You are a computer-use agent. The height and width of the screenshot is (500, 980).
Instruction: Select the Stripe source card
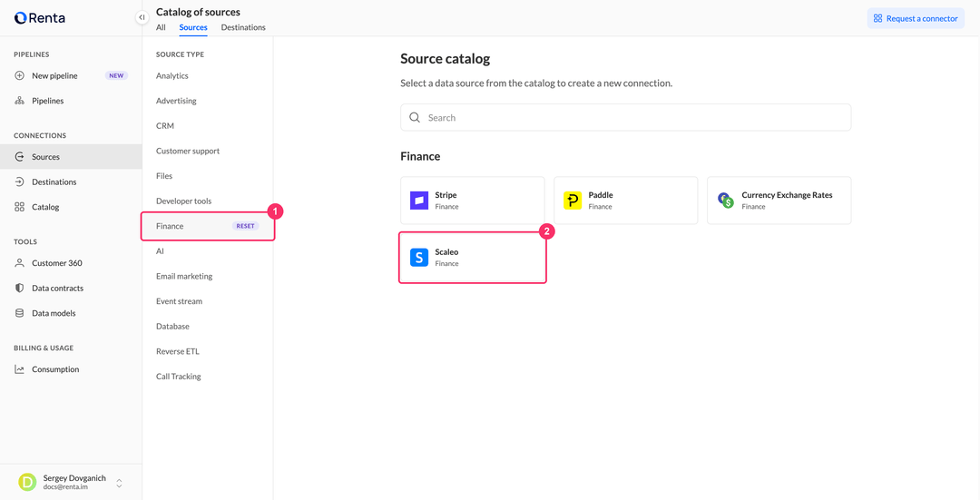pyautogui.click(x=473, y=200)
